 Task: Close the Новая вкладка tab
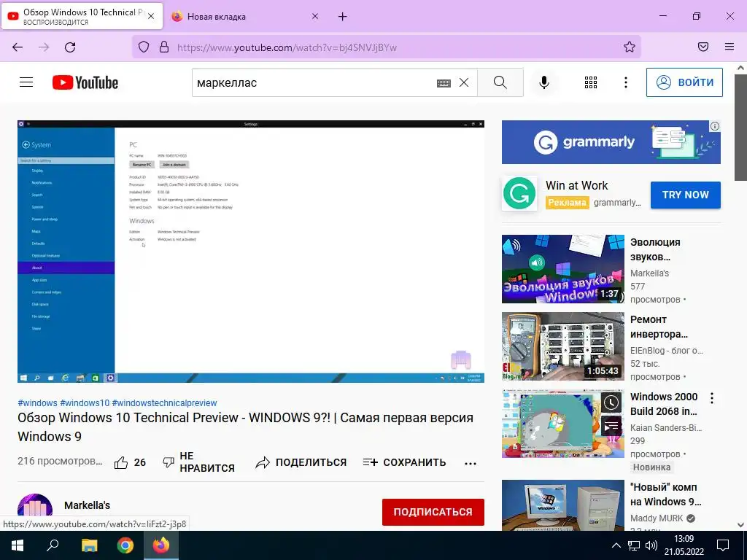315,17
